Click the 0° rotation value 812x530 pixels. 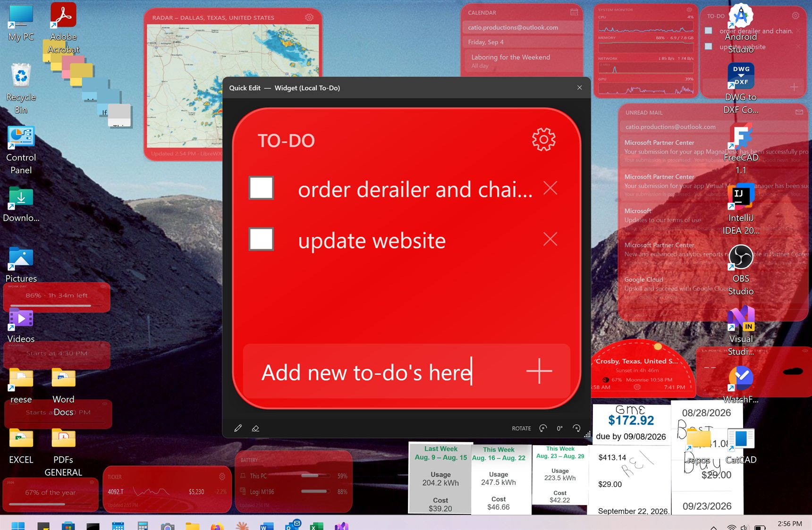tap(559, 429)
